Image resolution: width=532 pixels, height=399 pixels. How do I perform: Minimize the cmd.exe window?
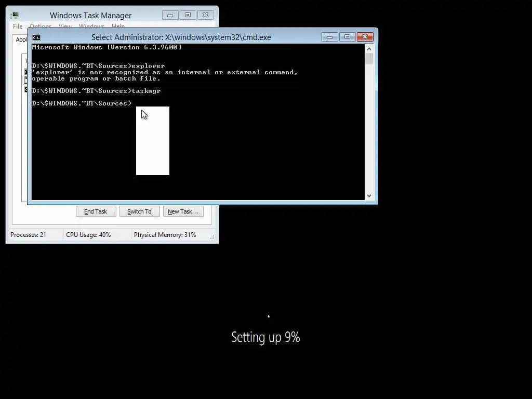pyautogui.click(x=329, y=37)
